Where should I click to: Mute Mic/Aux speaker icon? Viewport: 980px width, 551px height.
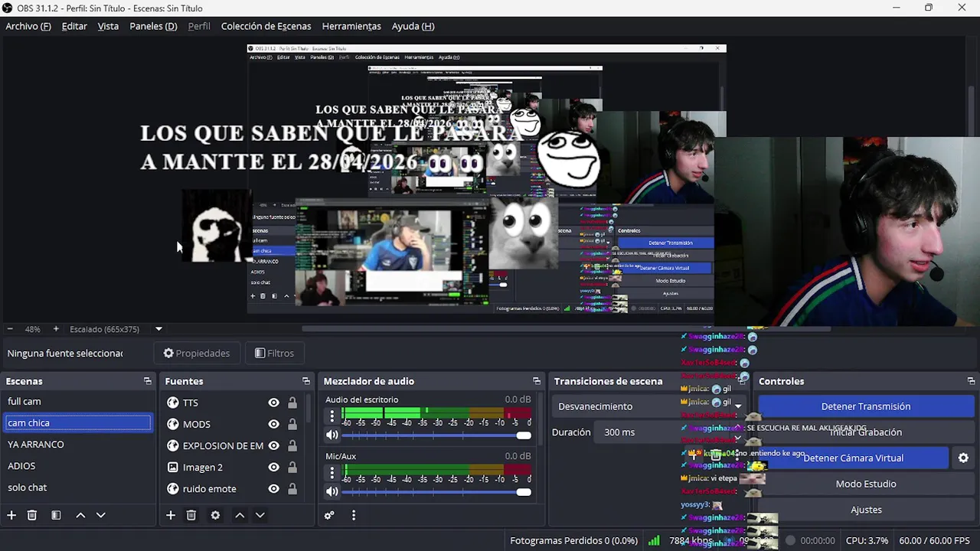(332, 491)
